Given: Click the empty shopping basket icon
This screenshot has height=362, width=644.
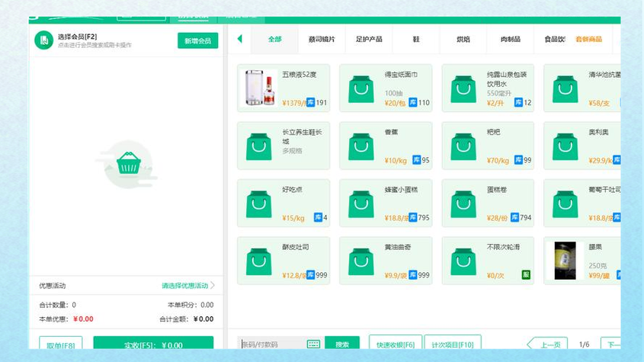Looking at the screenshot, I should point(128,163).
